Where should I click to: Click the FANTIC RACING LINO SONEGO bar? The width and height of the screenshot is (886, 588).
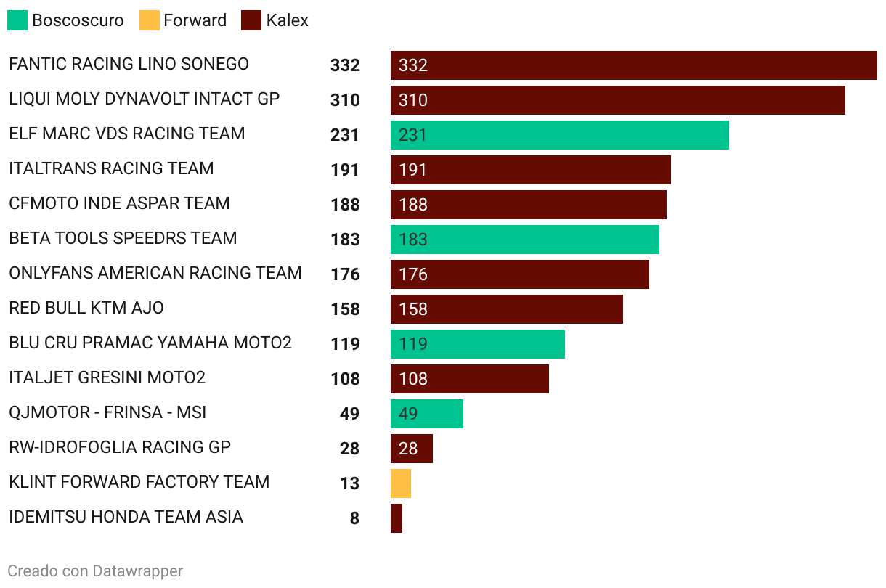(634, 65)
